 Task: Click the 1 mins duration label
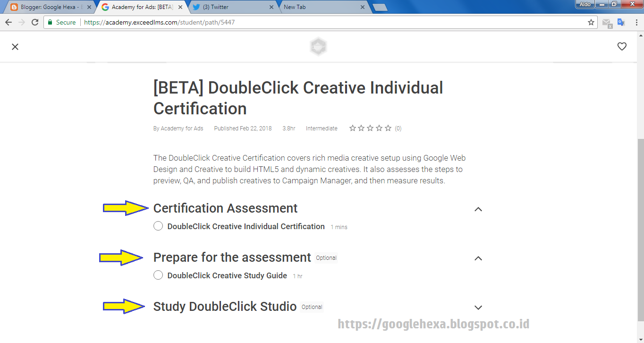(339, 227)
